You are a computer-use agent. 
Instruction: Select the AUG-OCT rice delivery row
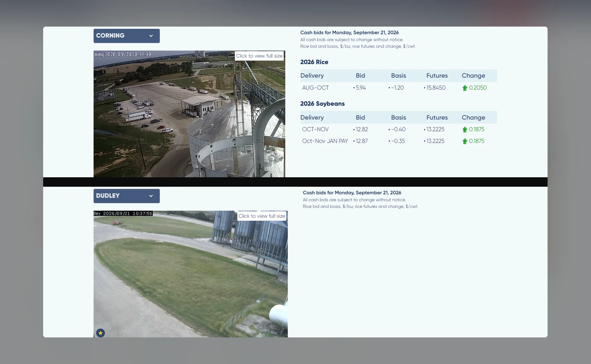399,88
